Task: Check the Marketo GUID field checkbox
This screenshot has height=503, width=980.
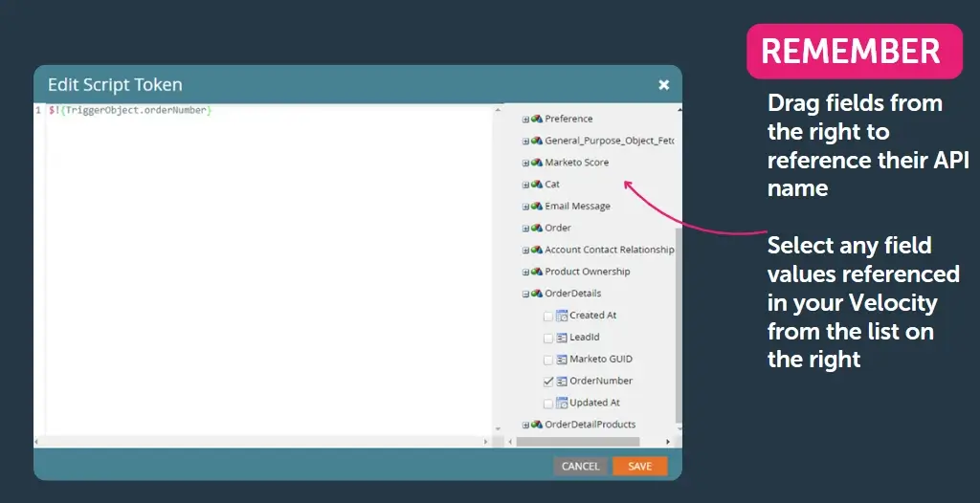Action: coord(548,360)
